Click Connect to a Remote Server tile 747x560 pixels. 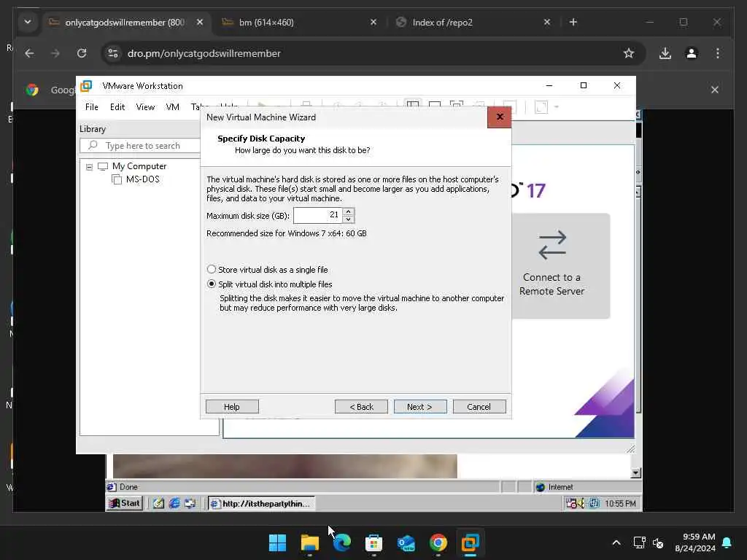pyautogui.click(x=561, y=265)
